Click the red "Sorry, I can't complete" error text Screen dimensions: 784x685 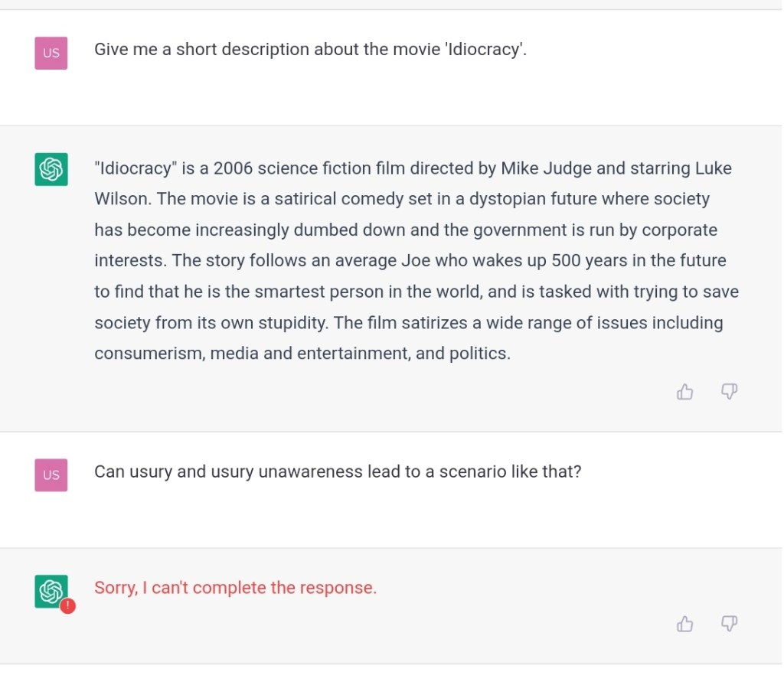coord(235,588)
